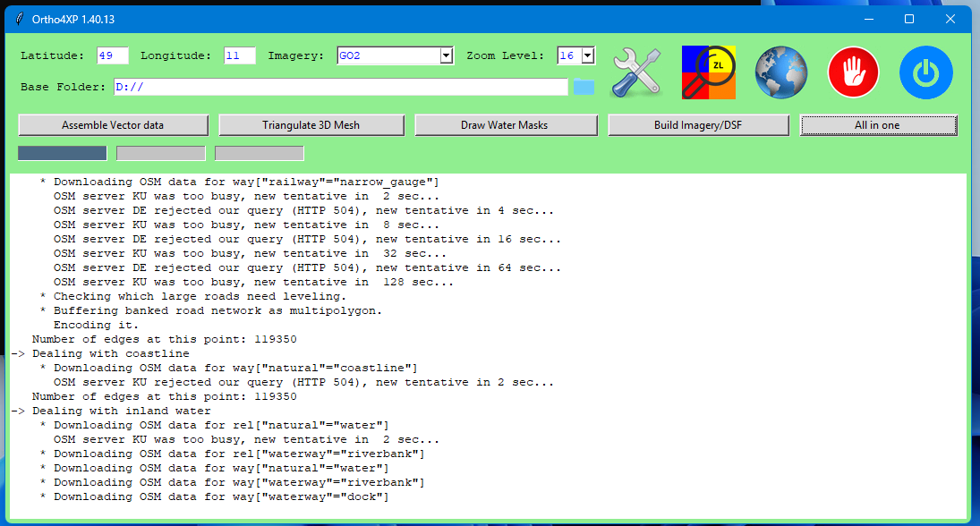Click Assemble Vector data button

coord(113,125)
